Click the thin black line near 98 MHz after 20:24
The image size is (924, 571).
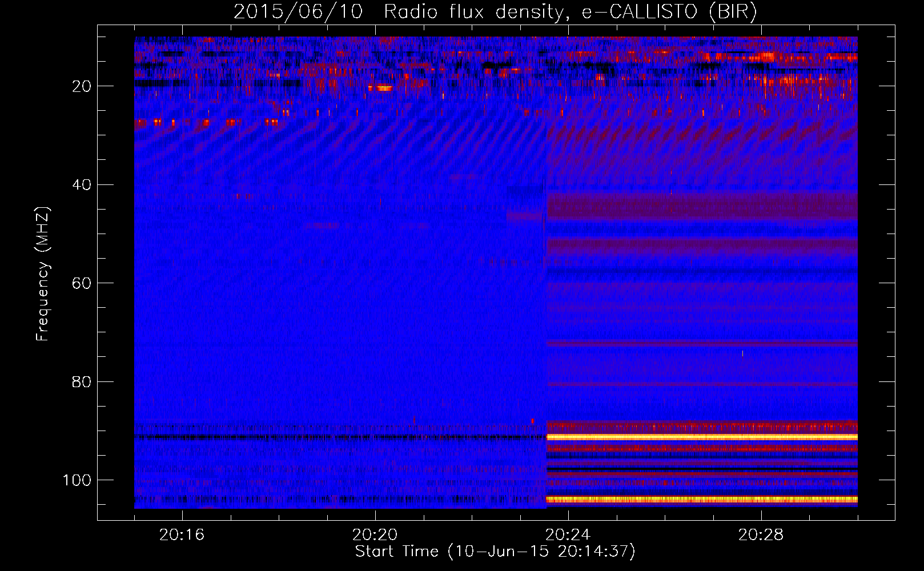pyautogui.click(x=701, y=469)
